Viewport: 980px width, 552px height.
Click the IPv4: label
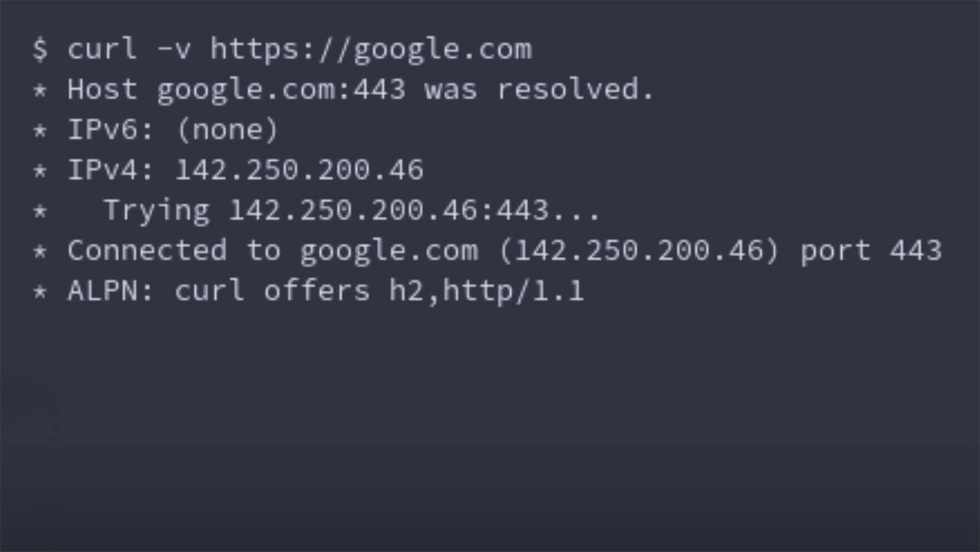[111, 170]
